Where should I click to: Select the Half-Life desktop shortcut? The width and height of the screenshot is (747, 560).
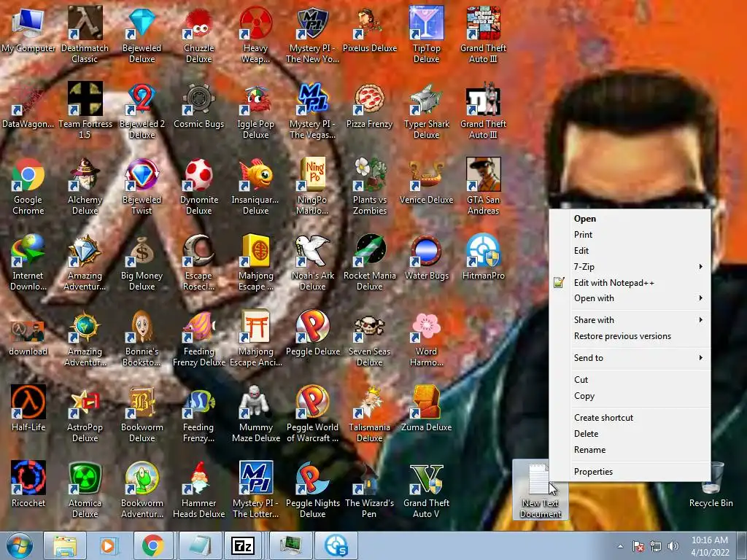[x=28, y=408]
